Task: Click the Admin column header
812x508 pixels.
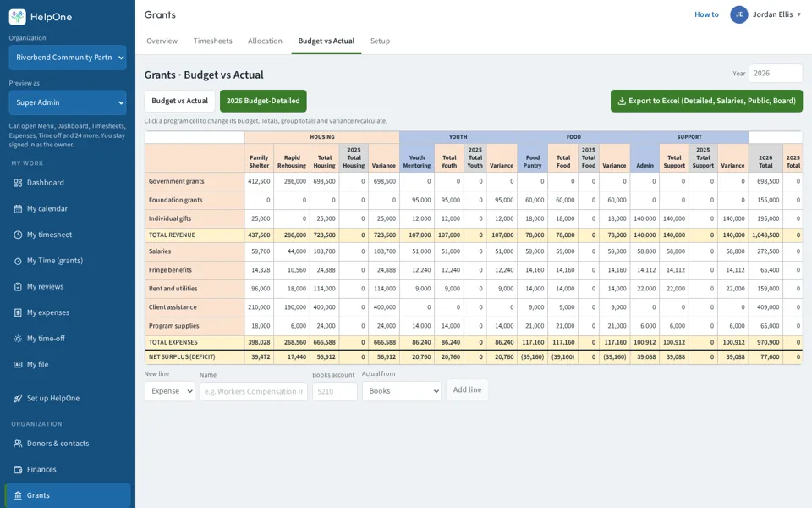Action: [x=645, y=158]
